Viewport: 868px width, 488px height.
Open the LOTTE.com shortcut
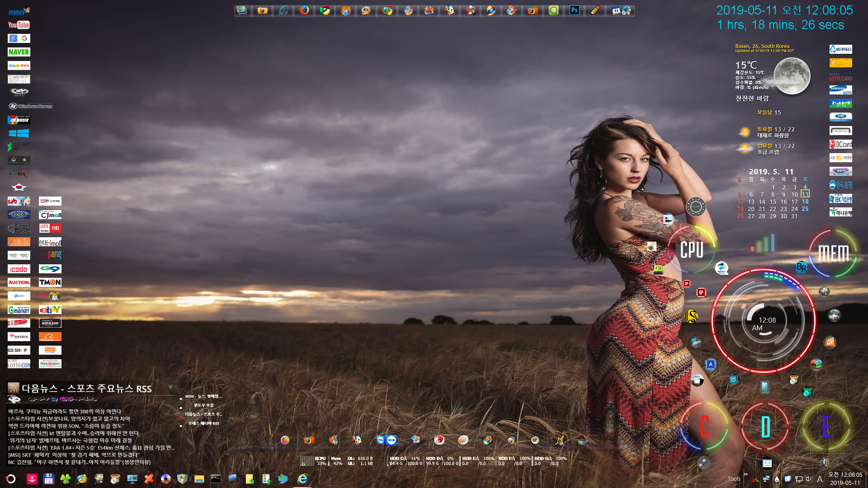coord(19,364)
